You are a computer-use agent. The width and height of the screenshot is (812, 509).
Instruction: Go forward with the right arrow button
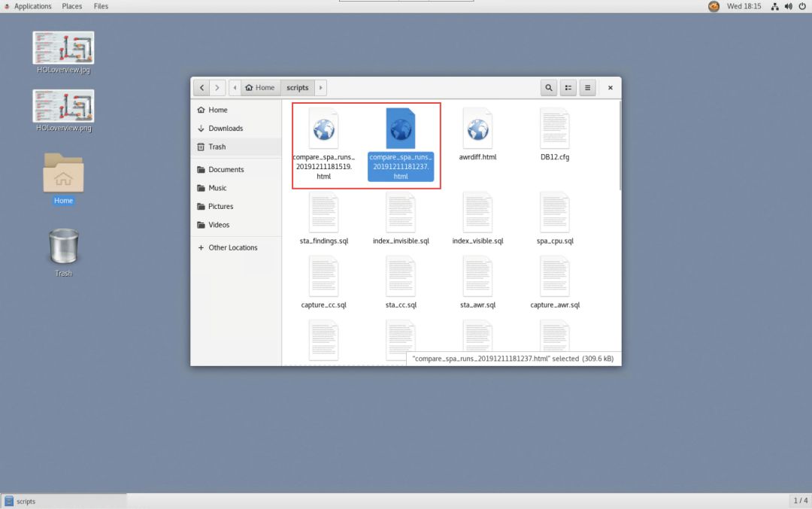[x=217, y=87]
